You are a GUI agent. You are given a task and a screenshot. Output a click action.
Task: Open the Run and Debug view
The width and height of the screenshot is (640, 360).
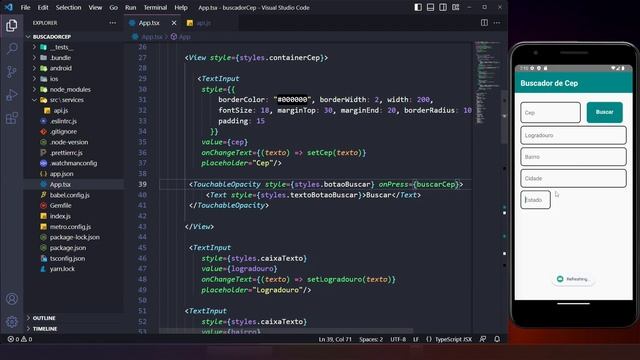(x=12, y=95)
